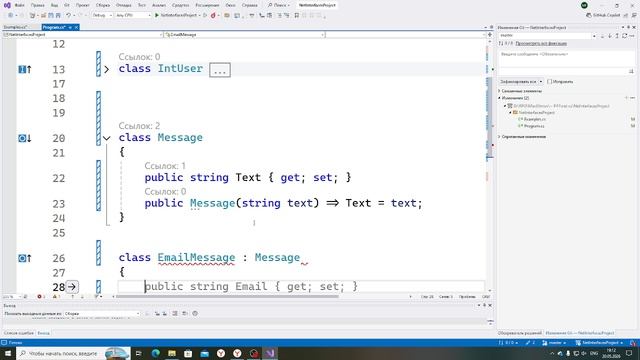
Task: Click the view all commits link
Action: (541, 43)
